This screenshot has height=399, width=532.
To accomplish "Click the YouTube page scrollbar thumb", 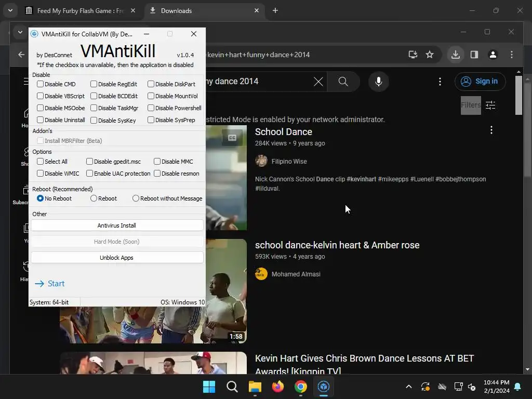I will (x=518, y=96).
